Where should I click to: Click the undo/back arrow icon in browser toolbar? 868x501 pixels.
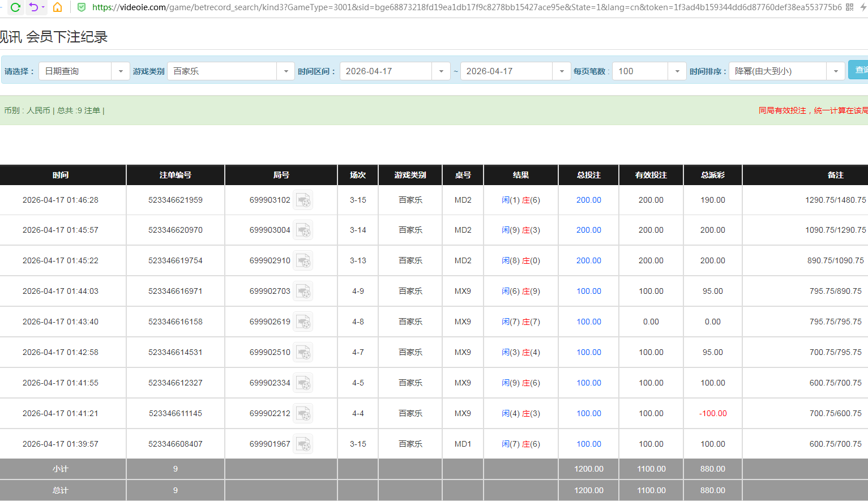pyautogui.click(x=34, y=7)
